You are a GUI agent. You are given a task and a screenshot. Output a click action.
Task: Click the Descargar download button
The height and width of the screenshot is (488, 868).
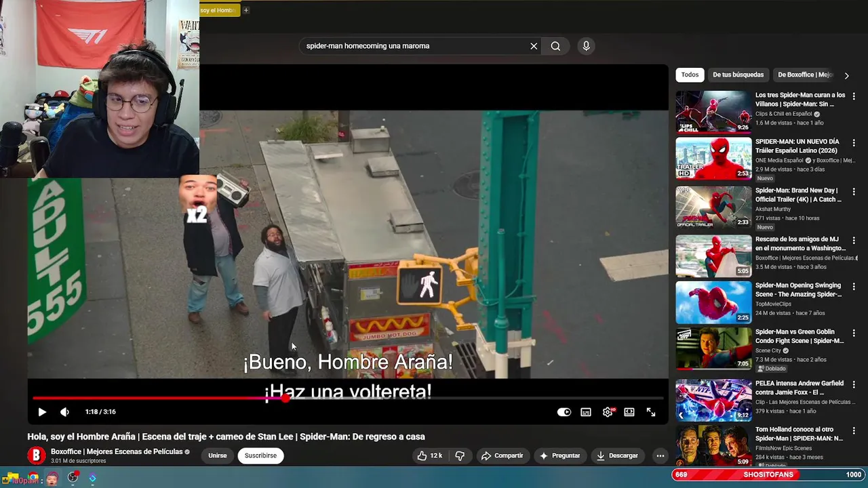coord(617,455)
